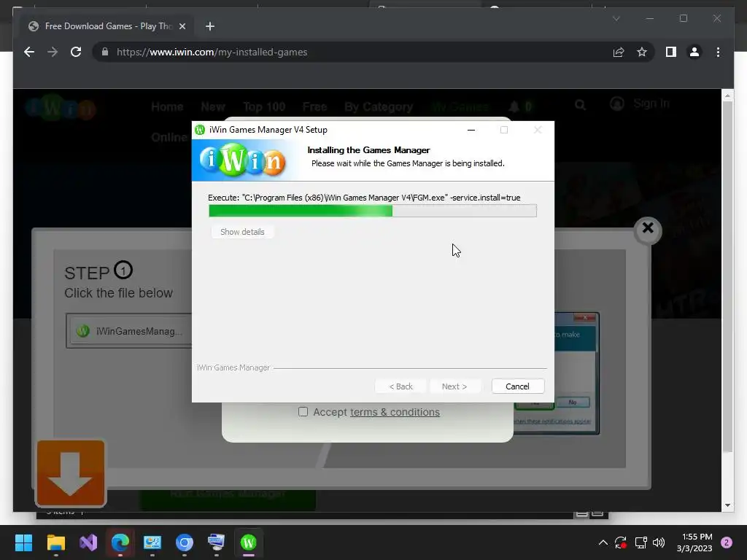Minimize the iWin Games Manager Setup dialog

[x=471, y=130]
